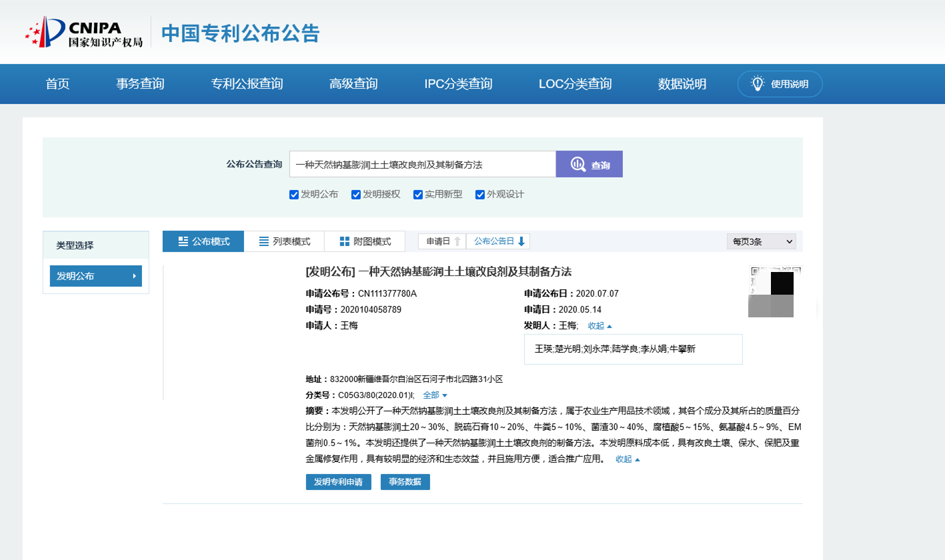Sort results by 申请日
Viewport: 945px width, 560px height.
(x=442, y=241)
